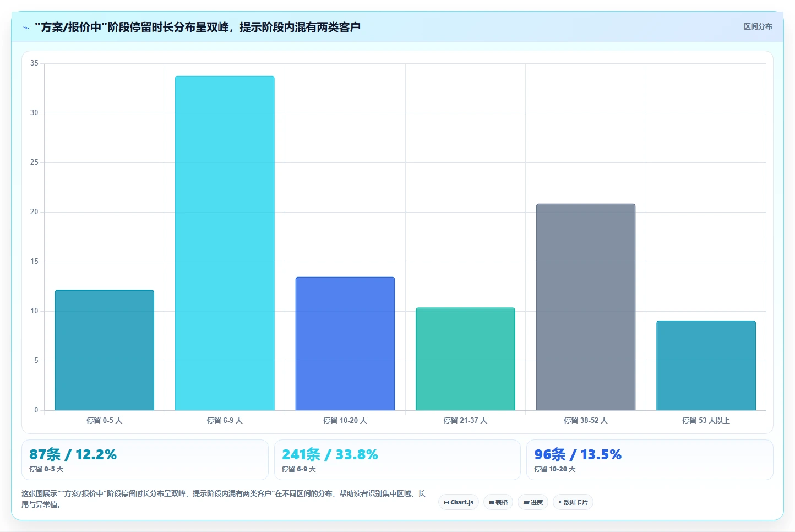Click the x-axis label 停留 53 天以上
The width and height of the screenshot is (795, 532).
point(706,420)
